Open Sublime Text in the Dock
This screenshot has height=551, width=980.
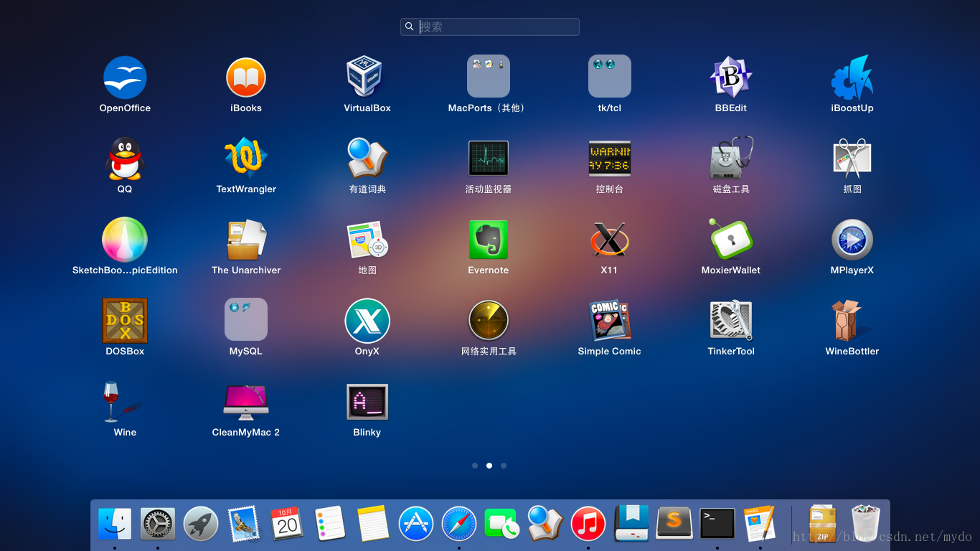(x=674, y=524)
